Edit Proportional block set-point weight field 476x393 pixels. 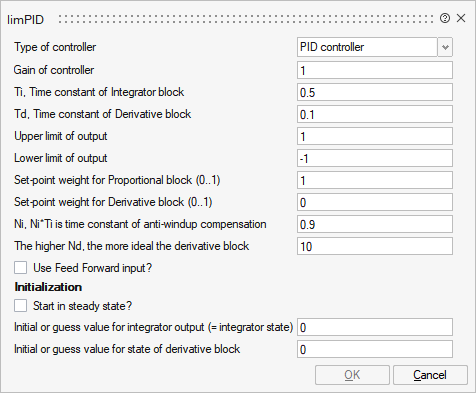[375, 180]
